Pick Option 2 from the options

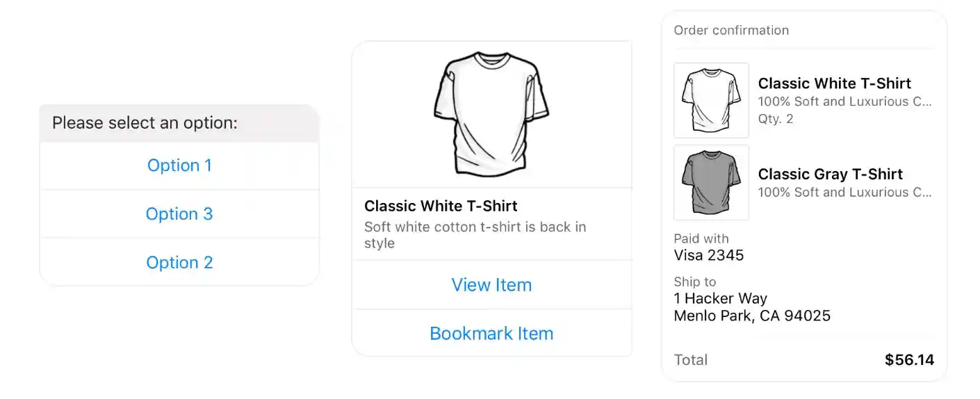click(x=179, y=263)
